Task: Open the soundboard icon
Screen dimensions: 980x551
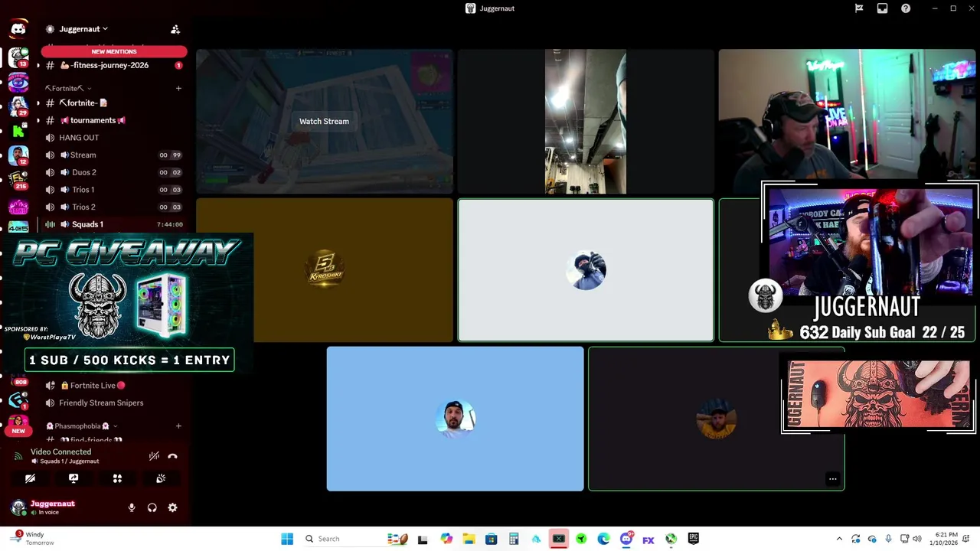Action: pos(161,478)
